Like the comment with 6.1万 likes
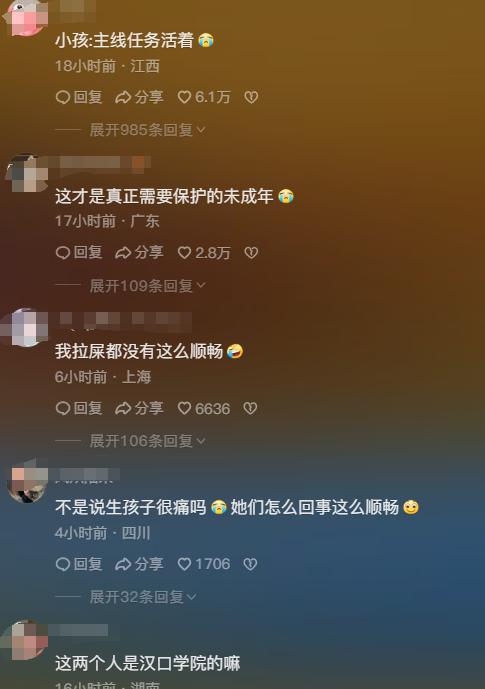 [204, 97]
